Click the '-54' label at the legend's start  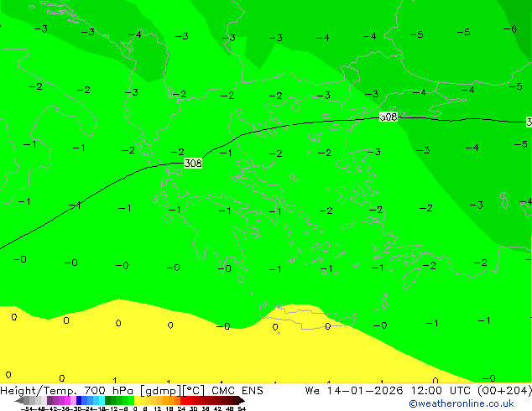pyautogui.click(x=27, y=408)
